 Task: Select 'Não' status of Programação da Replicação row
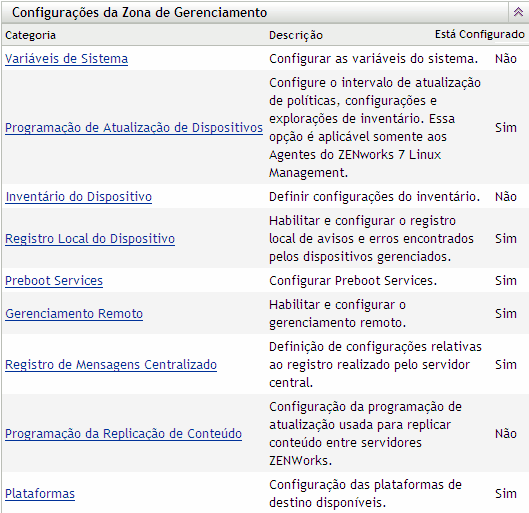pyautogui.click(x=506, y=434)
